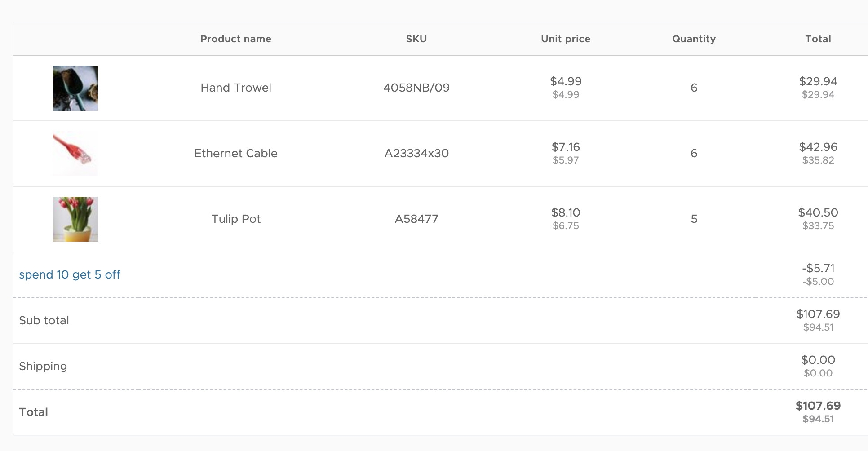This screenshot has height=451, width=868.
Task: Click the $7.16 Ethernet Cable unit price
Action: tap(566, 147)
